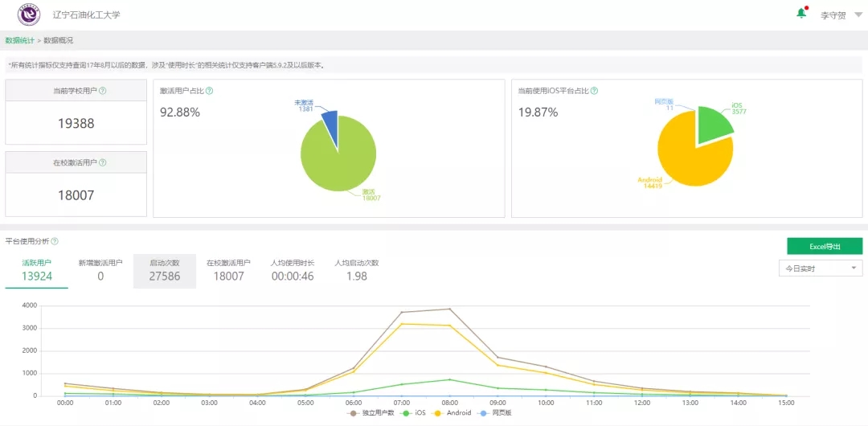Image resolution: width=868 pixels, height=426 pixels.
Task: Click the blue 未激活 pie slice
Action: (x=330, y=123)
